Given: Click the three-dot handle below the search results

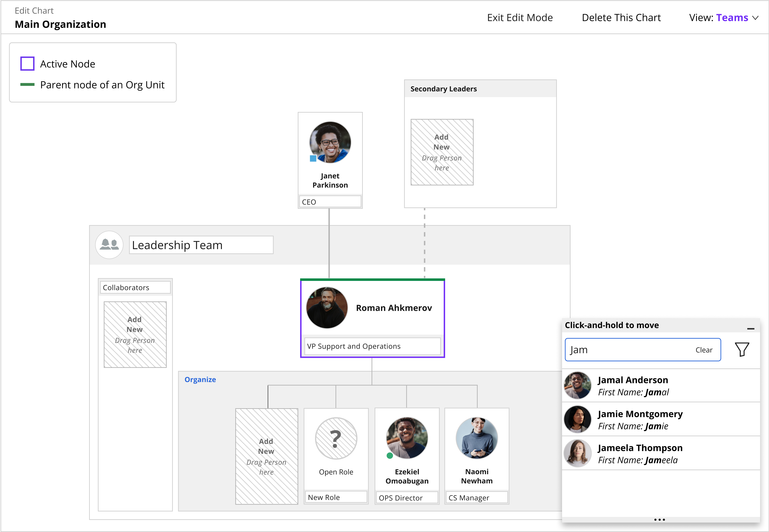Looking at the screenshot, I should click(x=659, y=520).
